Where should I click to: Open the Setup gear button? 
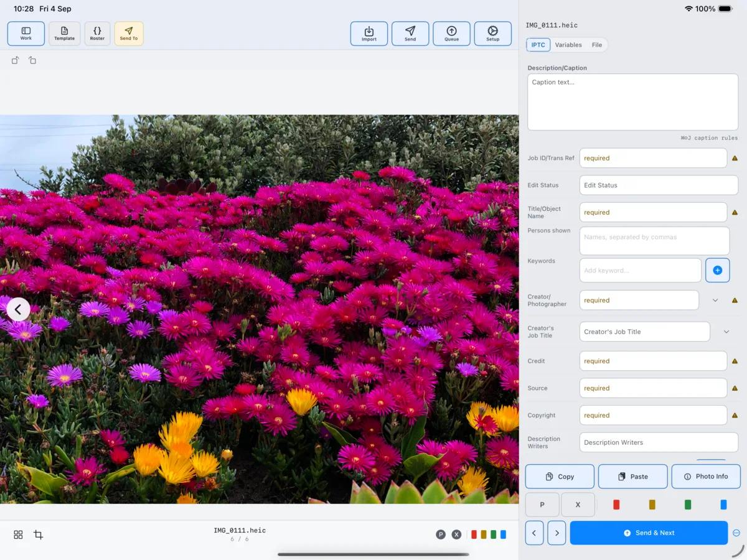[x=493, y=34]
